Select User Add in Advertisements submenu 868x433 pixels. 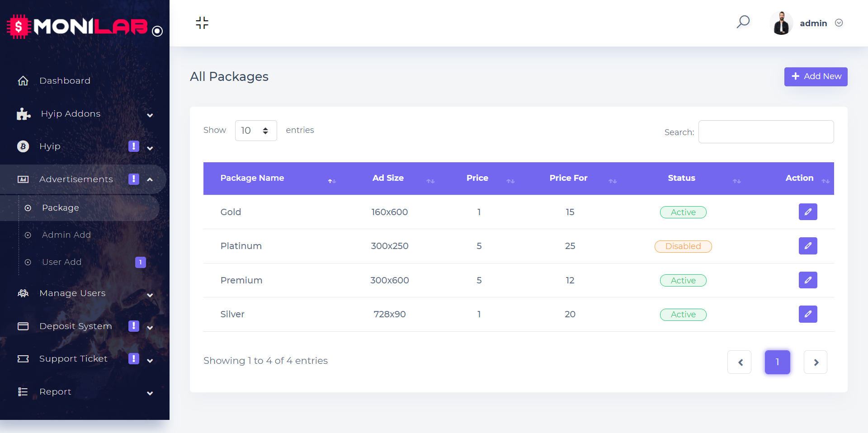point(62,262)
